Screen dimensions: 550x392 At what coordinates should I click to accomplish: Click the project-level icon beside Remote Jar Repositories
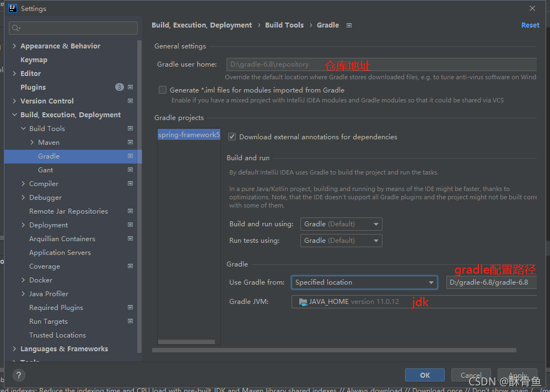pyautogui.click(x=131, y=211)
